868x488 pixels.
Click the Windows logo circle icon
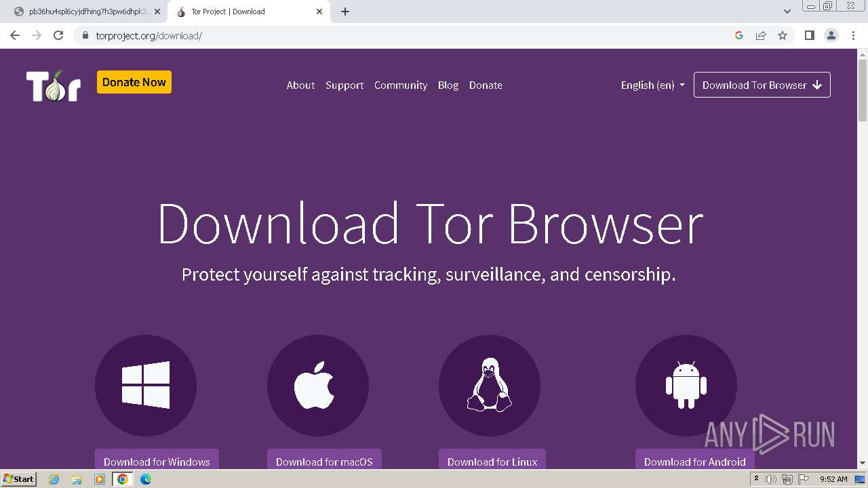[x=146, y=385]
